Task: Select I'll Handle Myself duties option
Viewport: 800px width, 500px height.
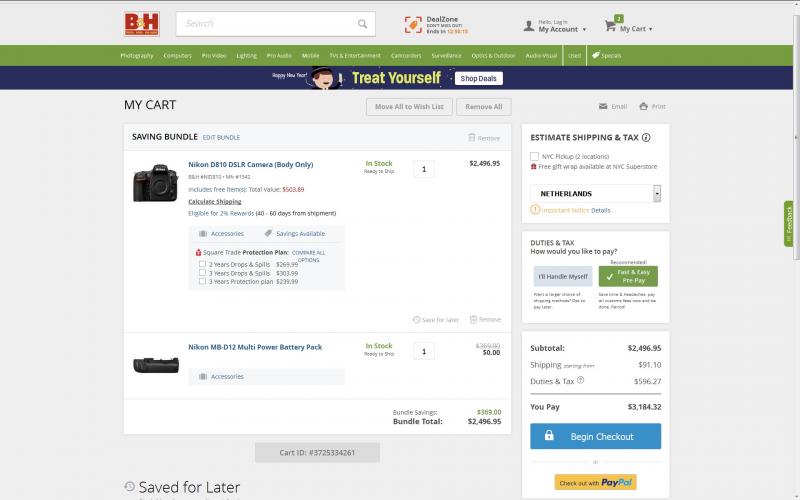Action: point(563,276)
